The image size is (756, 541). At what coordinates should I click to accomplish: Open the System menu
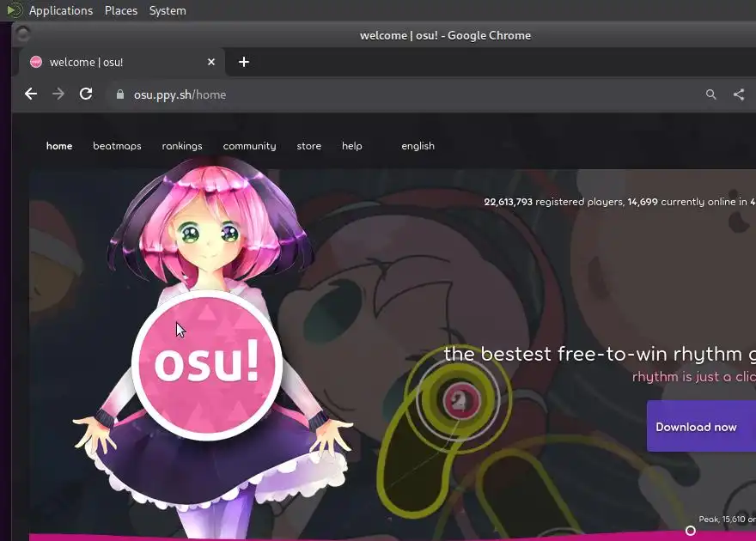tap(168, 10)
